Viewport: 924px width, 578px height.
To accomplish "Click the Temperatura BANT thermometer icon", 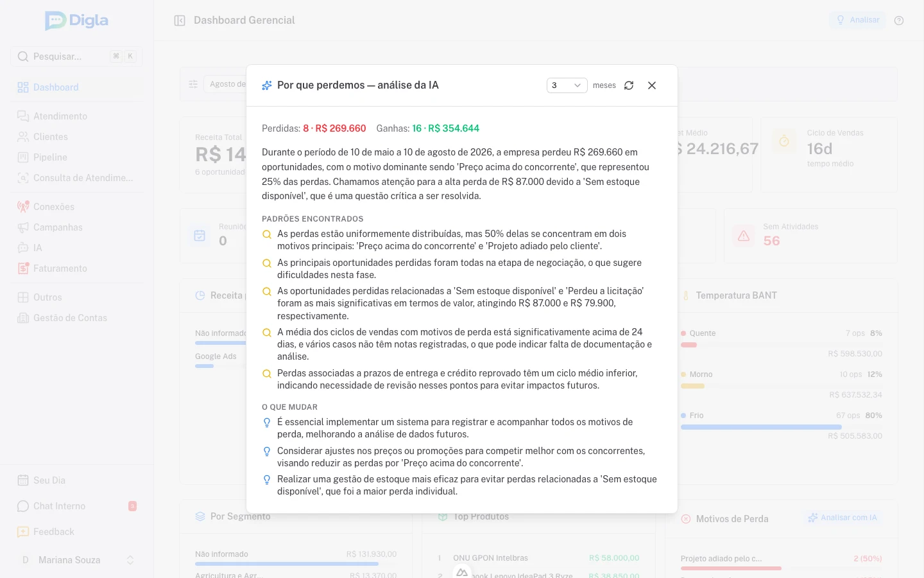I will [686, 295].
